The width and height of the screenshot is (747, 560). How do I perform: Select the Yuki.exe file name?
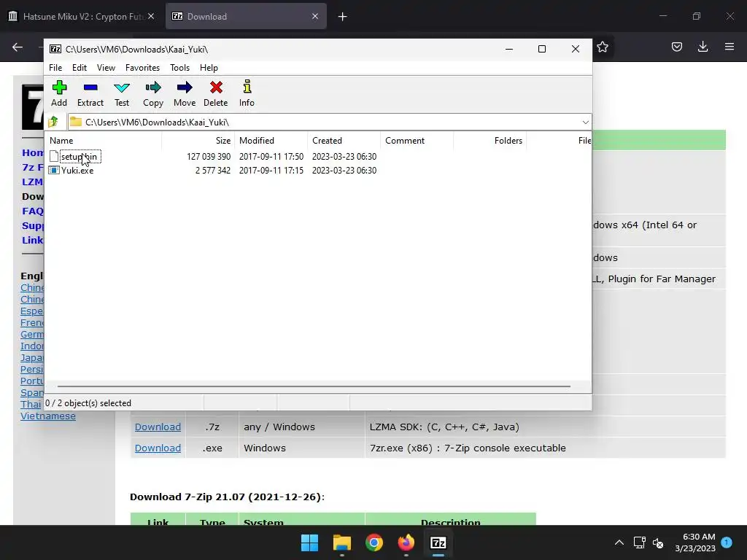point(77,171)
